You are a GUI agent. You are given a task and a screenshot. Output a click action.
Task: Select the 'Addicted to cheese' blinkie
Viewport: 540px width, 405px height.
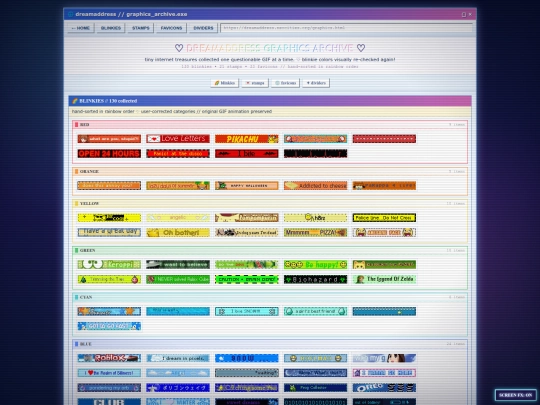[x=315, y=186]
